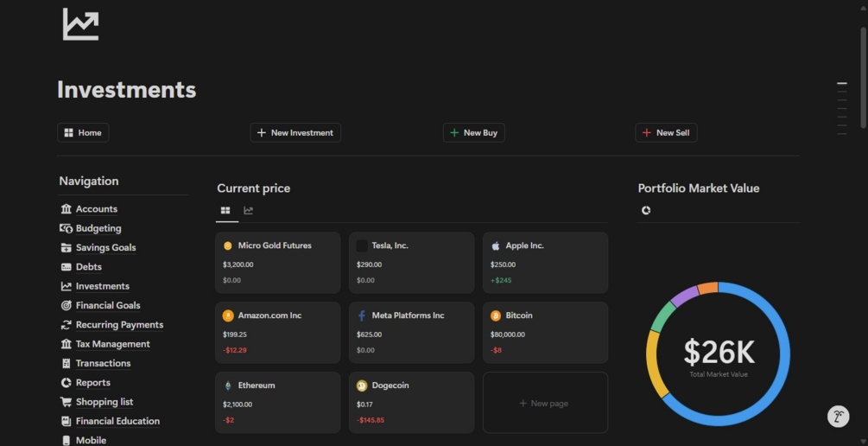Click the Investments page chart icon

coord(81,24)
